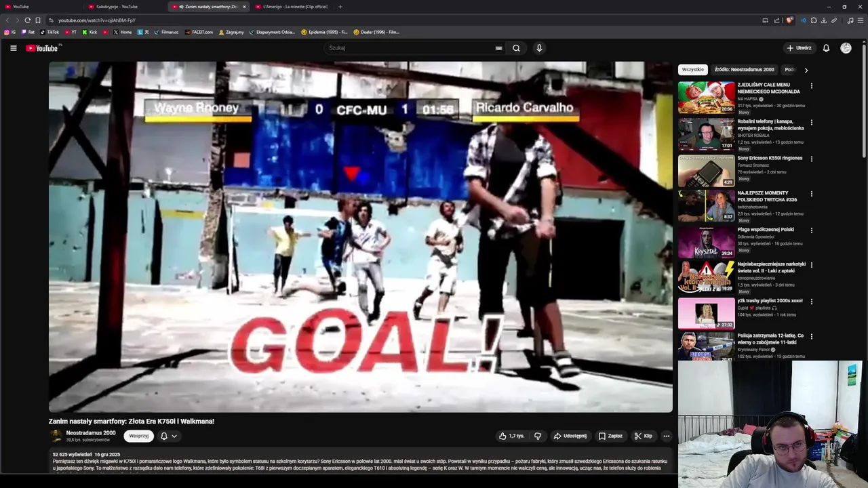868x488 pixels.
Task: Open options for Sony Ericsson K550i ringtones
Action: [811, 159]
